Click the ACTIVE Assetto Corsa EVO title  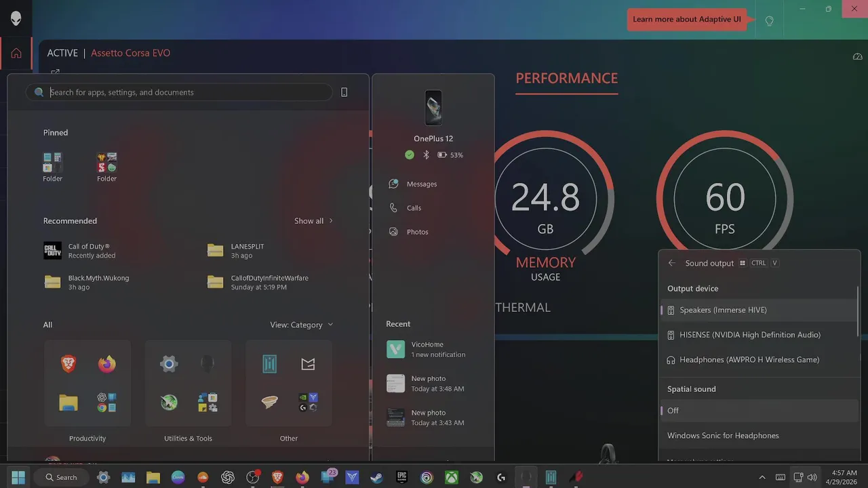[x=108, y=53]
